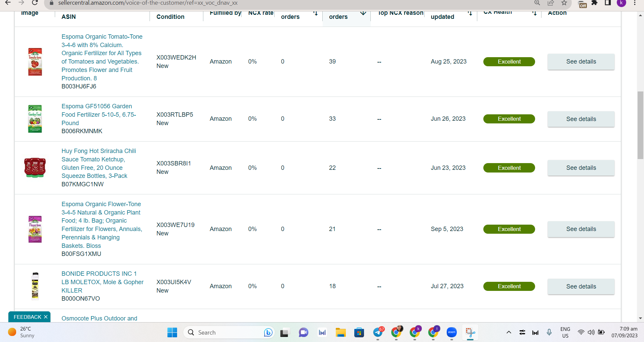Open the Espoma Organic Flower-Tone product link
Viewport: 644px width, 342px height.
pyautogui.click(x=102, y=225)
